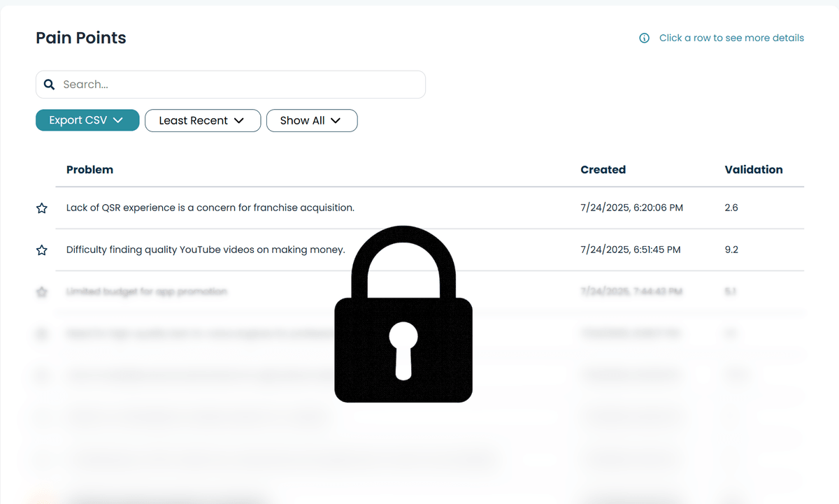Click the 'Click a row to see more details' hint
Viewport: 839px width, 504px height.
pos(731,38)
